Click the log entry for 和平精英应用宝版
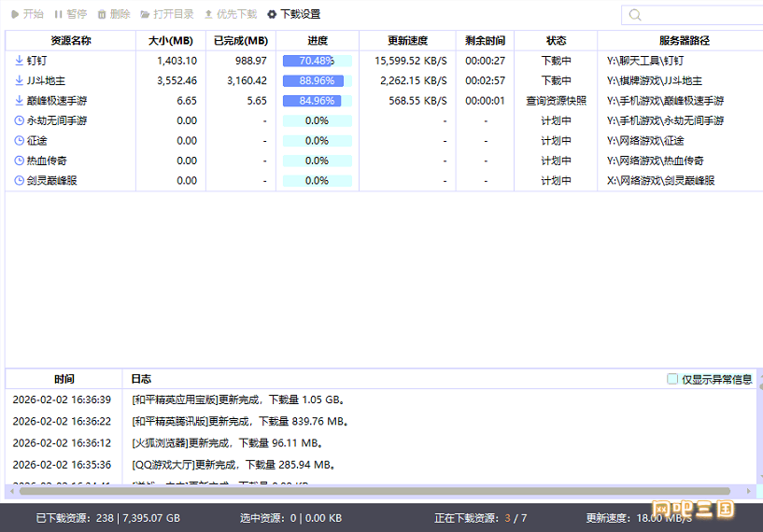This screenshot has height=532, width=763. click(x=238, y=399)
